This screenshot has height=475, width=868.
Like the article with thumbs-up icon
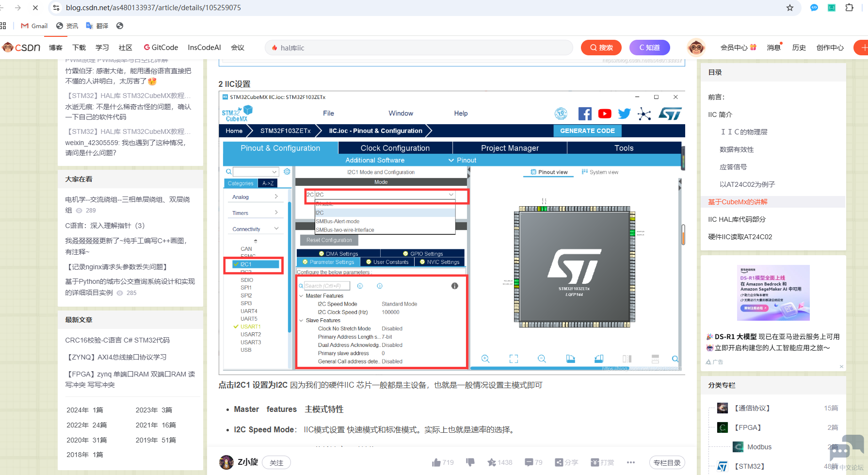pos(436,462)
